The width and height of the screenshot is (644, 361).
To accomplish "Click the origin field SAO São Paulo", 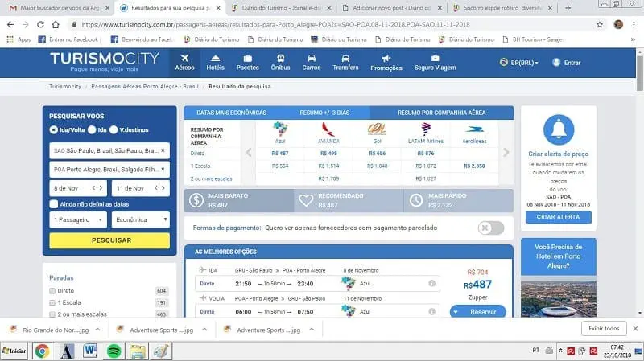I will click(x=109, y=150).
